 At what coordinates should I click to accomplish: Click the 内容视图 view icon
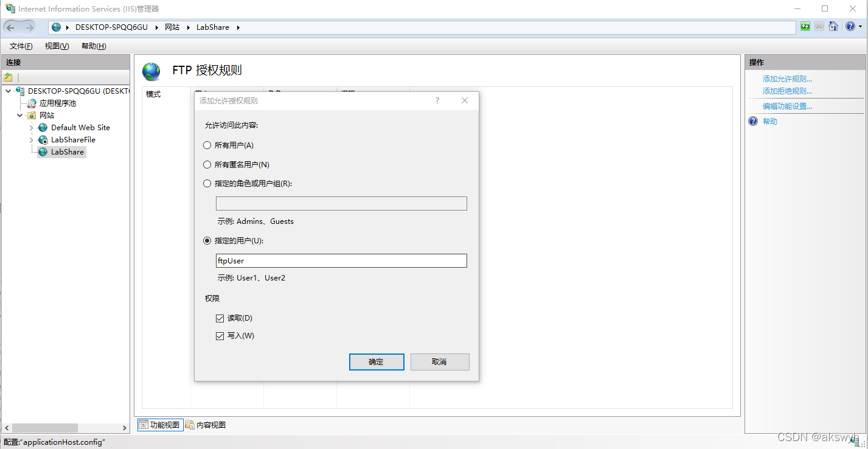tap(190, 425)
